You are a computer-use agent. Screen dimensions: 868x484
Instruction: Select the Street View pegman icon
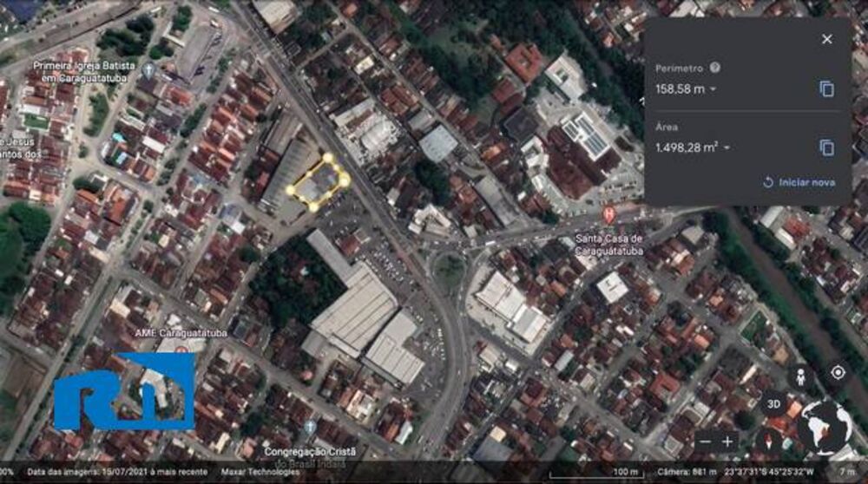[800, 376]
